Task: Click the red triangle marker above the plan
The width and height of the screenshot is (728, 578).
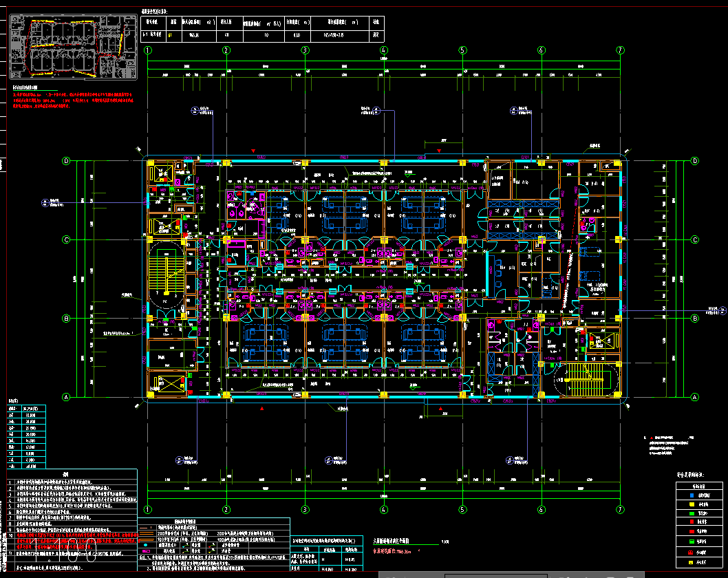Action: [x=254, y=151]
